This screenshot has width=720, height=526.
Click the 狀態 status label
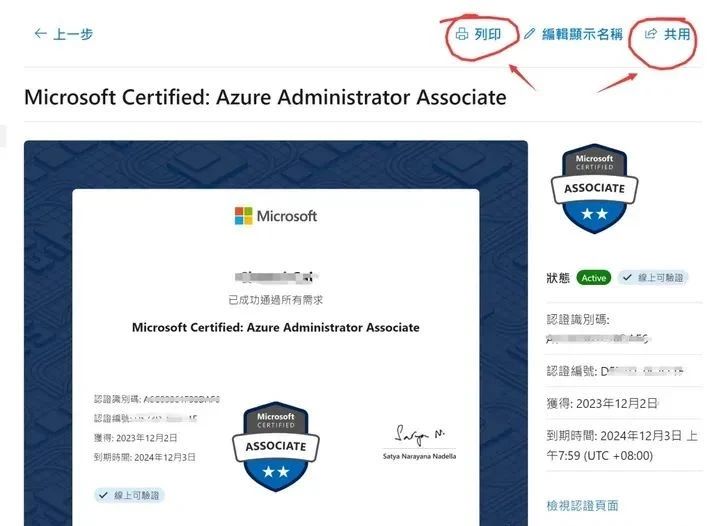tap(558, 278)
